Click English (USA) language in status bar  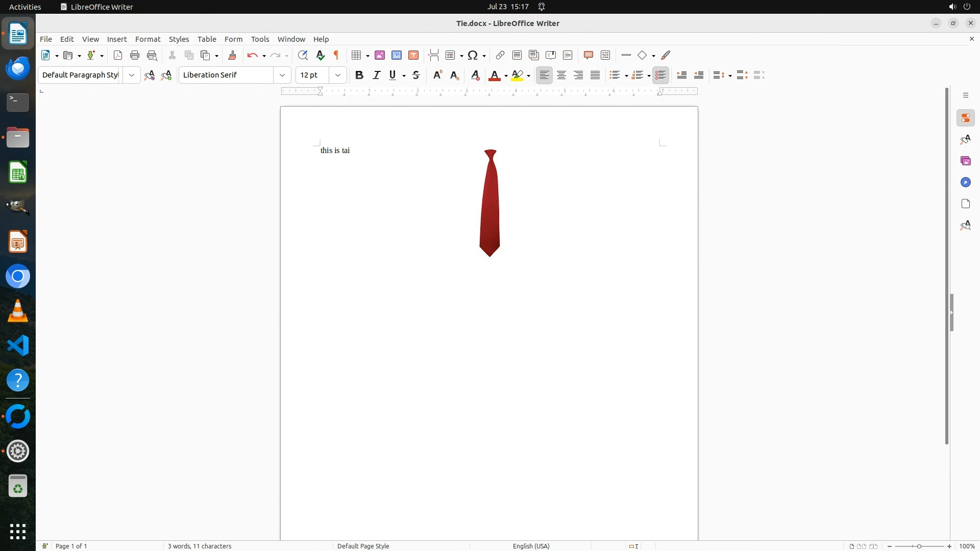coord(531,546)
